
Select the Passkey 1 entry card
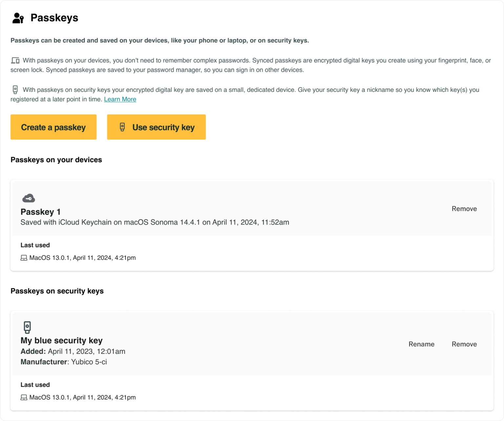pos(252,225)
